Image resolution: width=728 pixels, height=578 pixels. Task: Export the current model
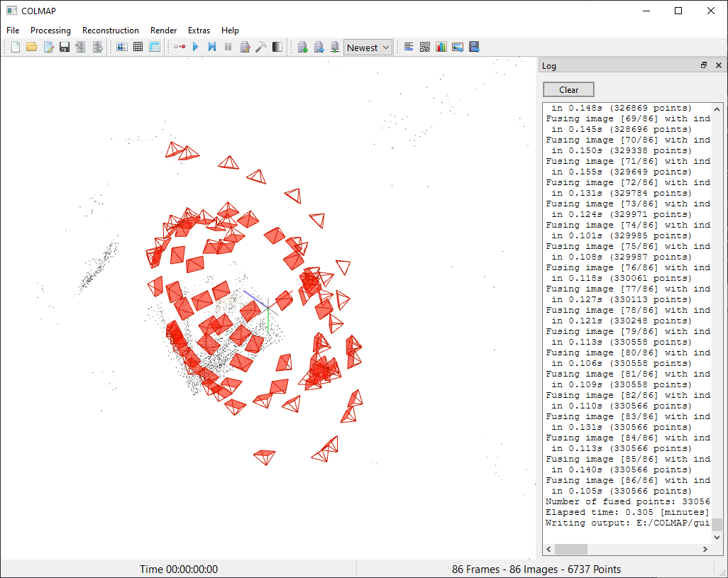96,46
